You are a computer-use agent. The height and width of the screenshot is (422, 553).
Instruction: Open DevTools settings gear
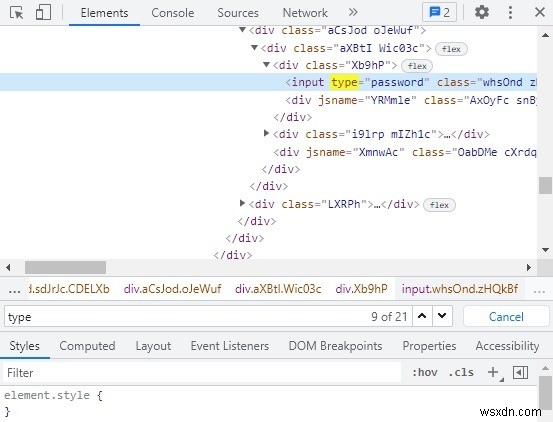[482, 13]
